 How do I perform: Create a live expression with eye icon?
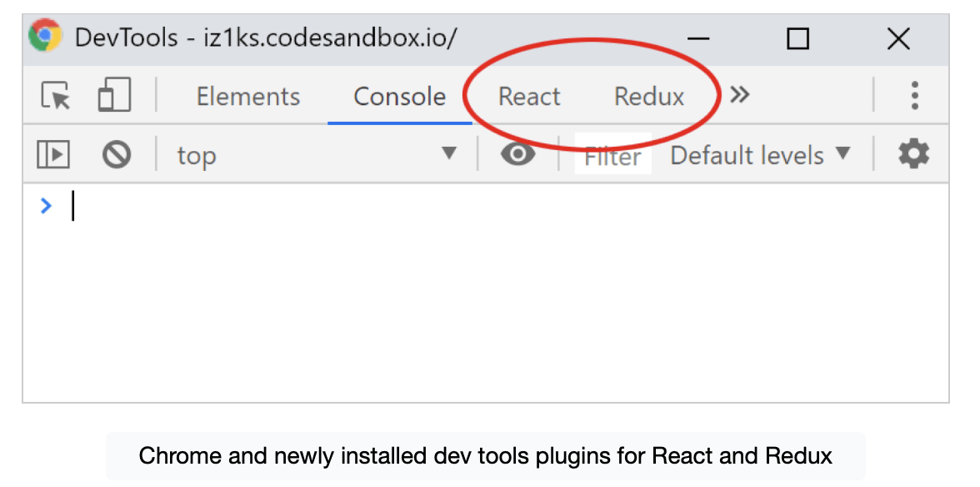tap(518, 153)
